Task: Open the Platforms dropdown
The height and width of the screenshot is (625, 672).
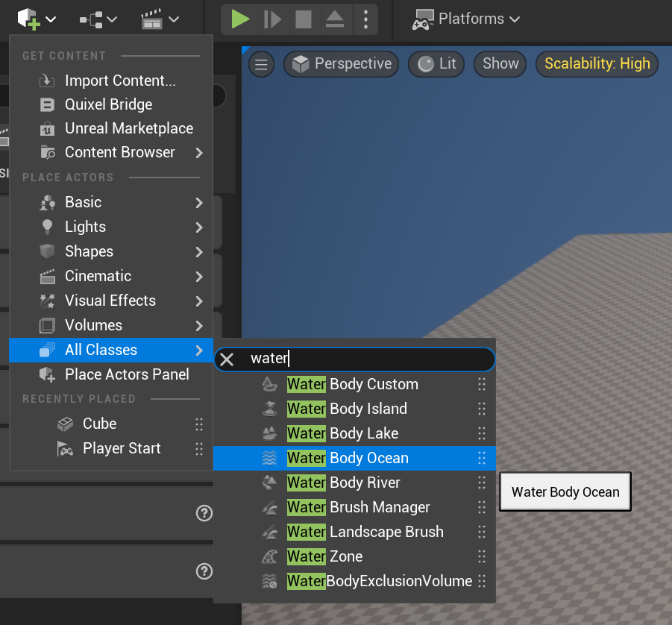Action: (466, 19)
